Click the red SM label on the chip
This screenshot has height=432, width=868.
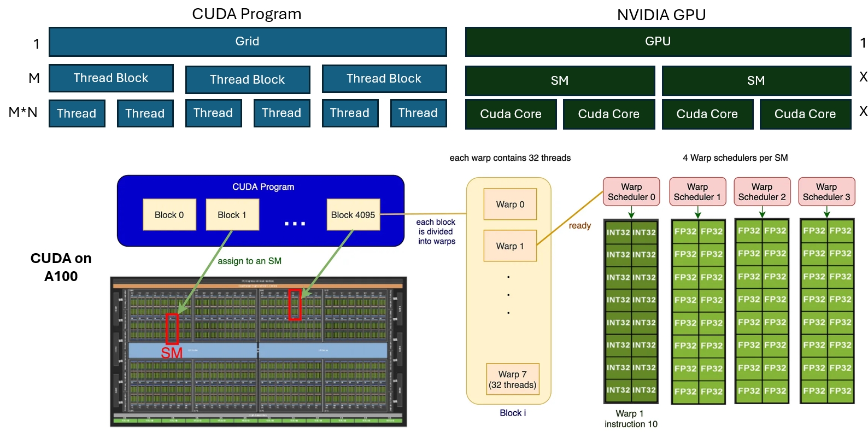click(172, 353)
